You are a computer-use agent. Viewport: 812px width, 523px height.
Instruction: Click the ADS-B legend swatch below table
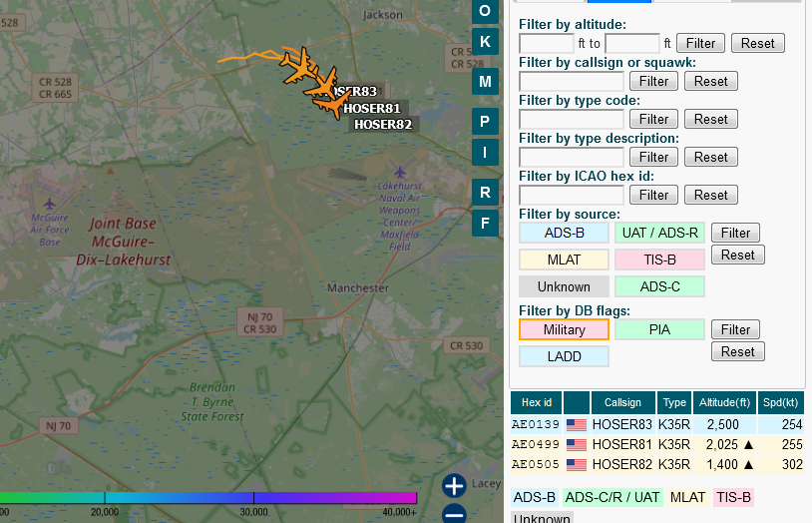click(x=535, y=497)
